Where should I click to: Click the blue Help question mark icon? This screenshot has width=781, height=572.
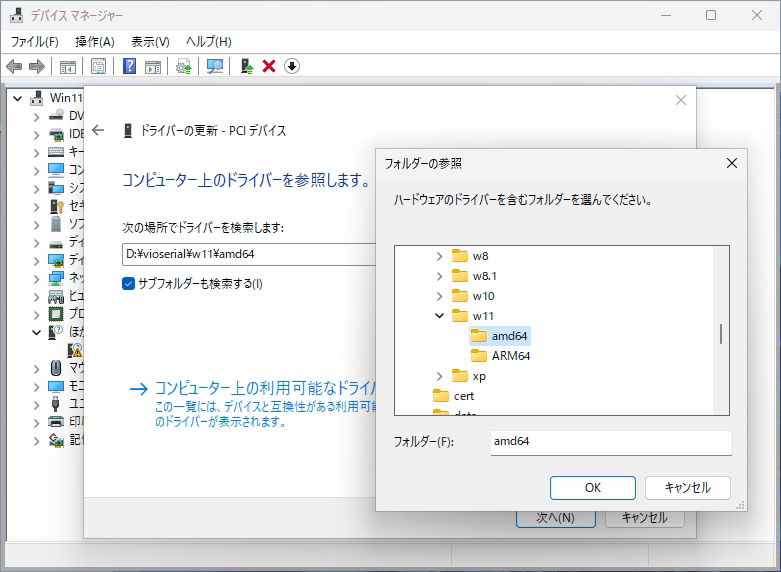pos(130,66)
